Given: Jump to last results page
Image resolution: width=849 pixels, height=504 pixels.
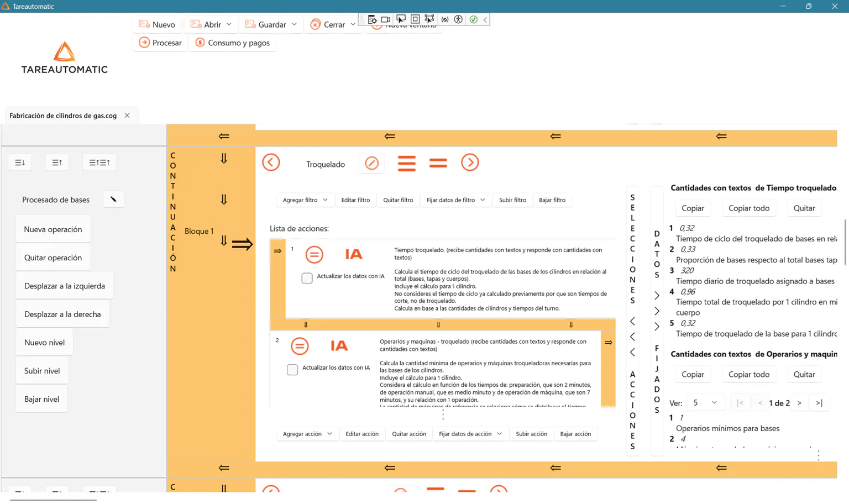Looking at the screenshot, I should coord(819,403).
